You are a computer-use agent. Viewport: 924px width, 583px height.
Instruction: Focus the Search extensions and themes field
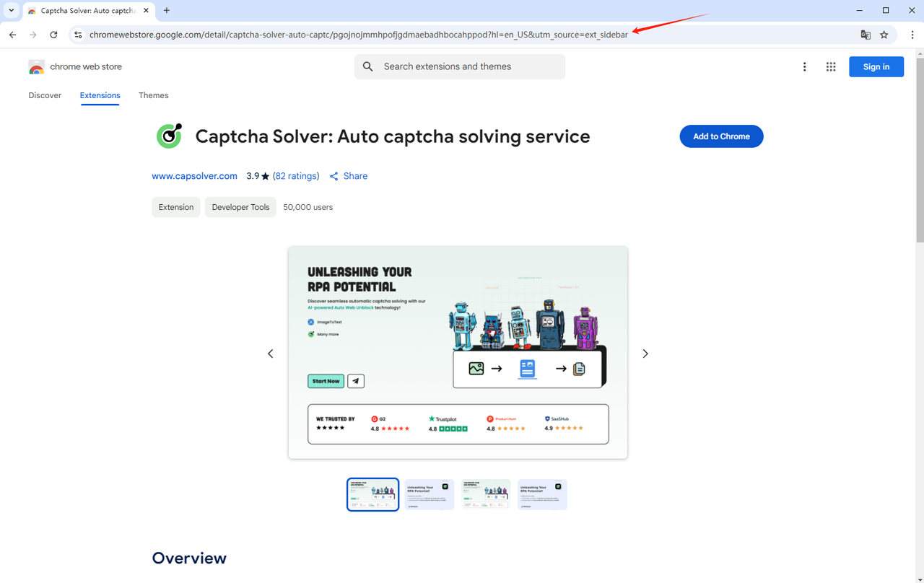(x=460, y=66)
